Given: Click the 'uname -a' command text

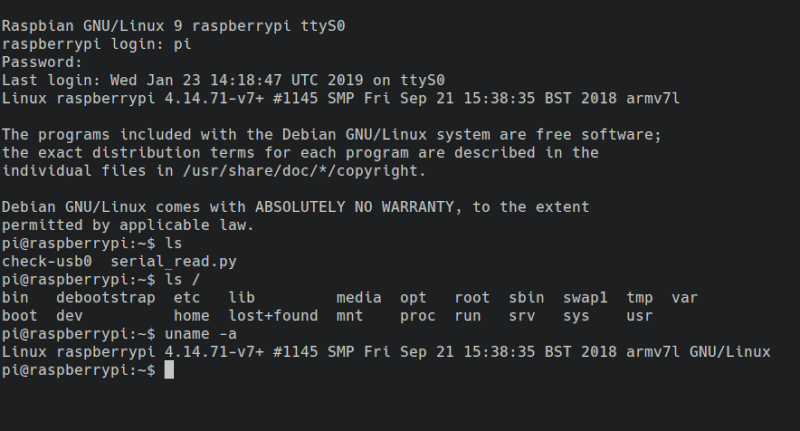Looking at the screenshot, I should tap(201, 334).
